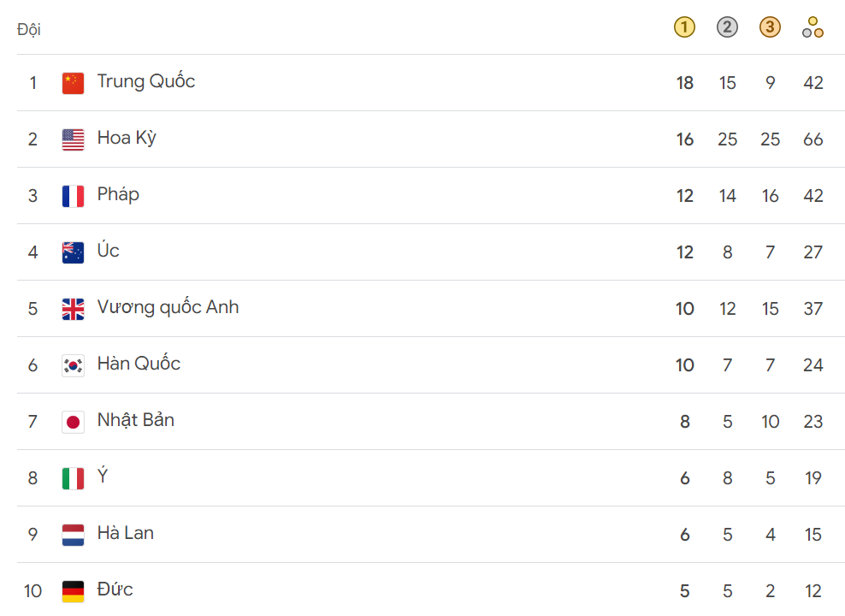
Task: Click the United Kingdom flag icon
Action: click(x=73, y=310)
